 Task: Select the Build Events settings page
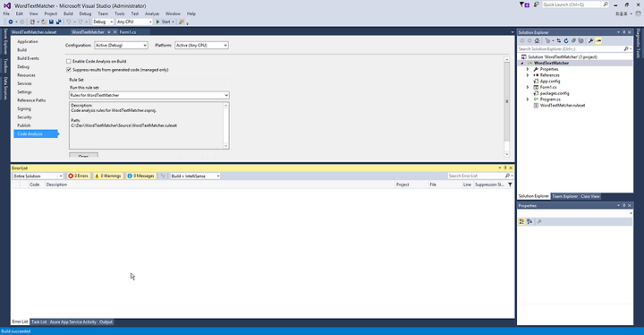click(x=28, y=58)
